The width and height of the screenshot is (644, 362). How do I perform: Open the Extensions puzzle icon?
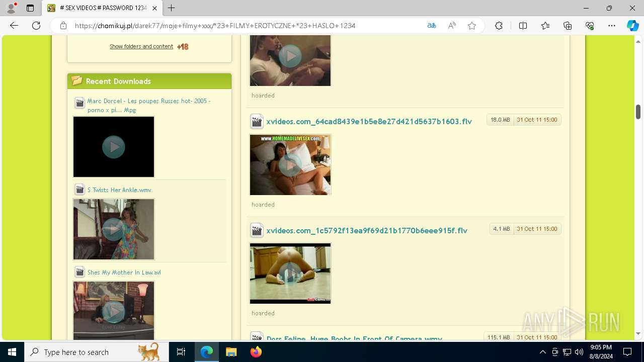tap(499, 26)
